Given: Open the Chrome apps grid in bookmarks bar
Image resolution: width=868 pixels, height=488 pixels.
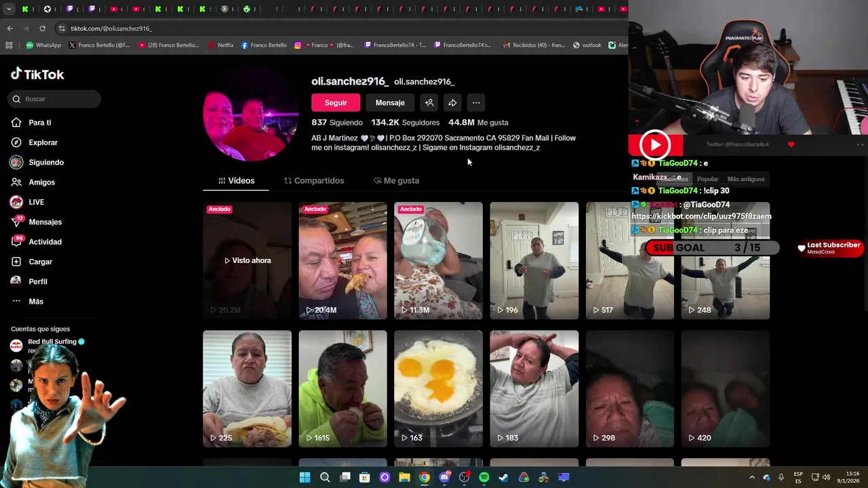Looking at the screenshot, I should pos(9,45).
